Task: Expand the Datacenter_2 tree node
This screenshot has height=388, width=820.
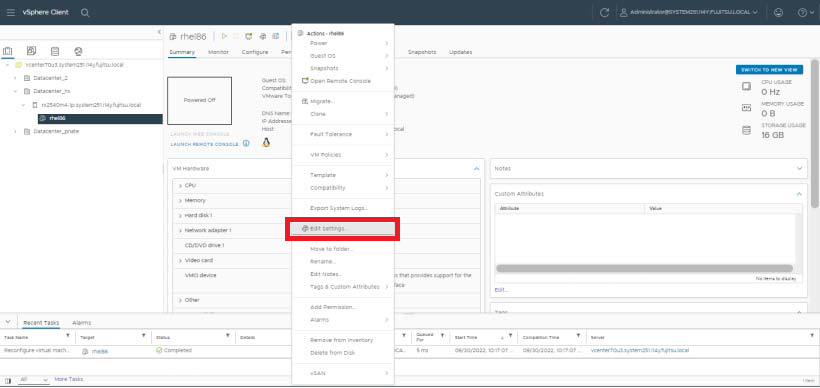Action: point(16,78)
